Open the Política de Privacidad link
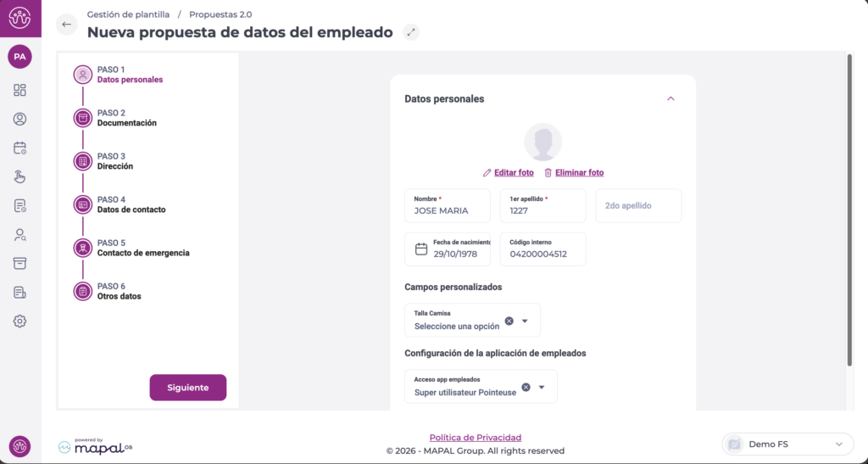The width and height of the screenshot is (868, 464). point(475,438)
